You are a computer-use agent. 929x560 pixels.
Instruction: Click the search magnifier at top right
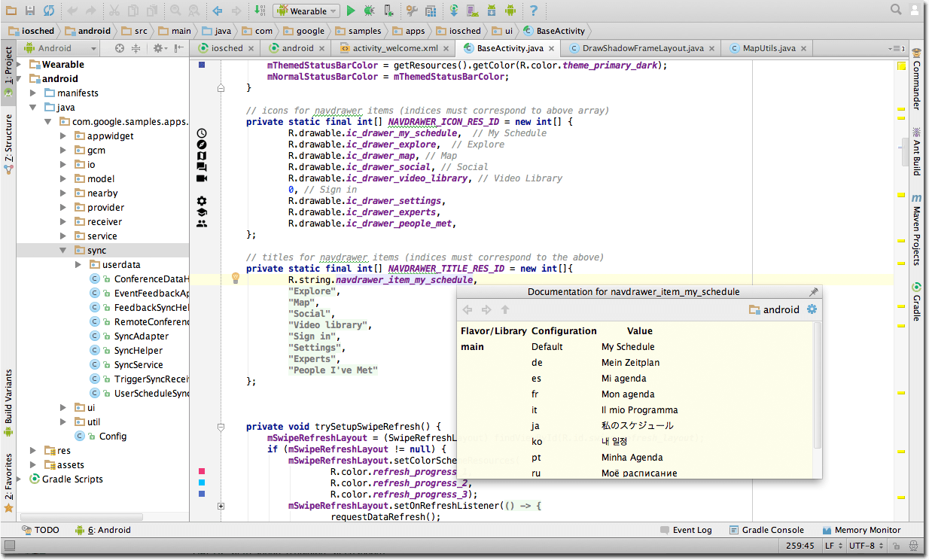click(x=896, y=10)
